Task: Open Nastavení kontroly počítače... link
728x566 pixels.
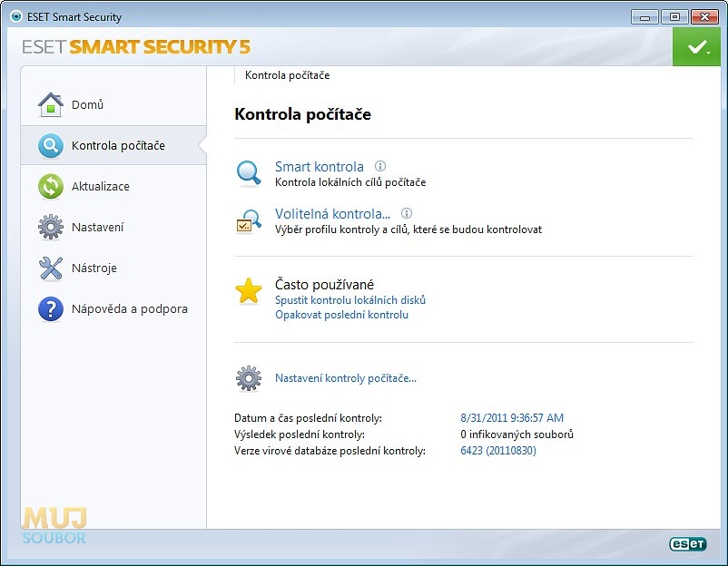Action: (346, 378)
